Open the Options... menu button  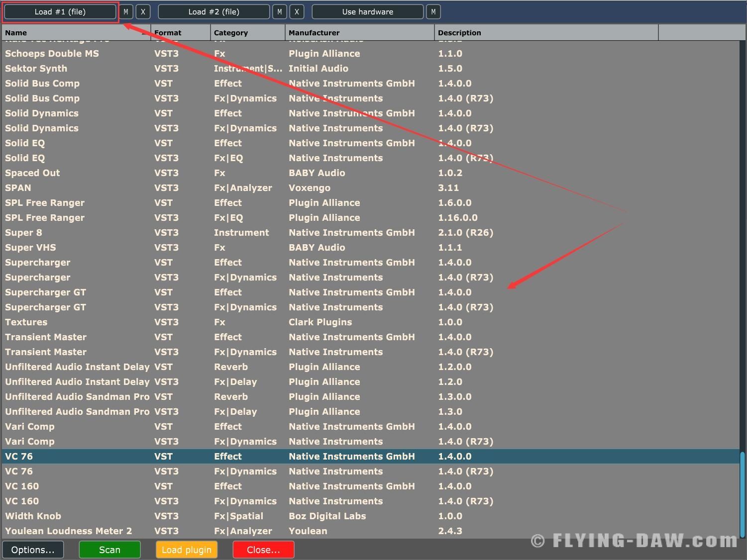(x=33, y=550)
